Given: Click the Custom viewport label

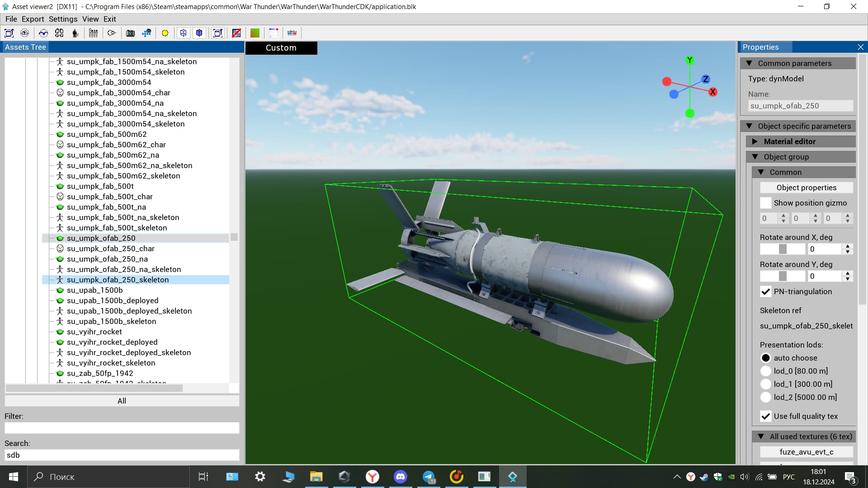Looking at the screenshot, I should click(x=281, y=48).
